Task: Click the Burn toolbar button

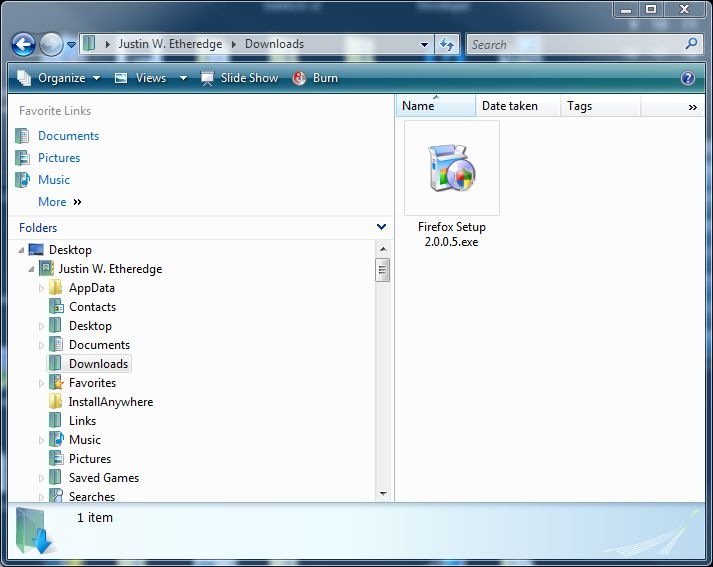Action: click(316, 78)
